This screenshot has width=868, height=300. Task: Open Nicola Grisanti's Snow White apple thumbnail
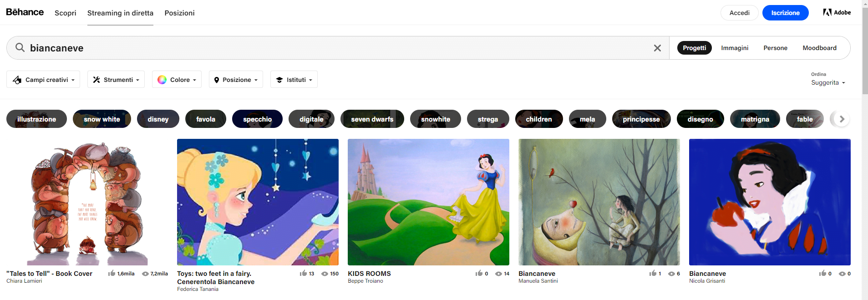(x=770, y=202)
